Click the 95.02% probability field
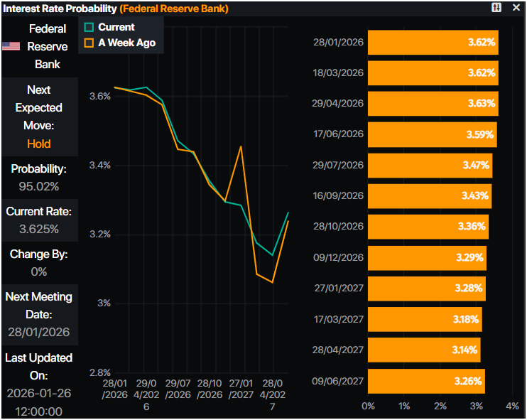Image resolution: width=527 pixels, height=420 pixels. (x=39, y=186)
